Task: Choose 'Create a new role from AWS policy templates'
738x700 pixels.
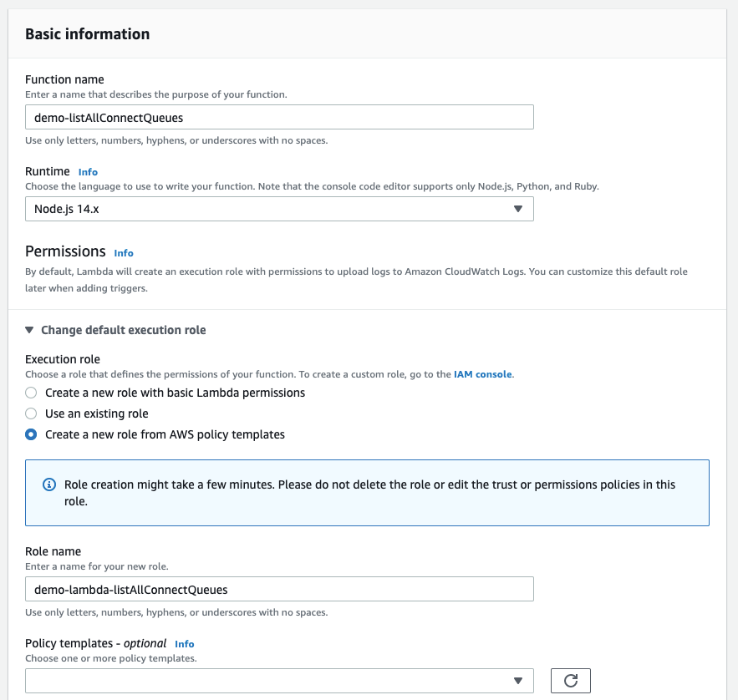Action: point(31,434)
